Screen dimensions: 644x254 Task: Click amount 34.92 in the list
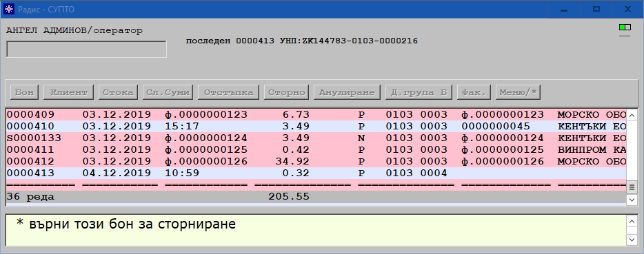click(292, 161)
